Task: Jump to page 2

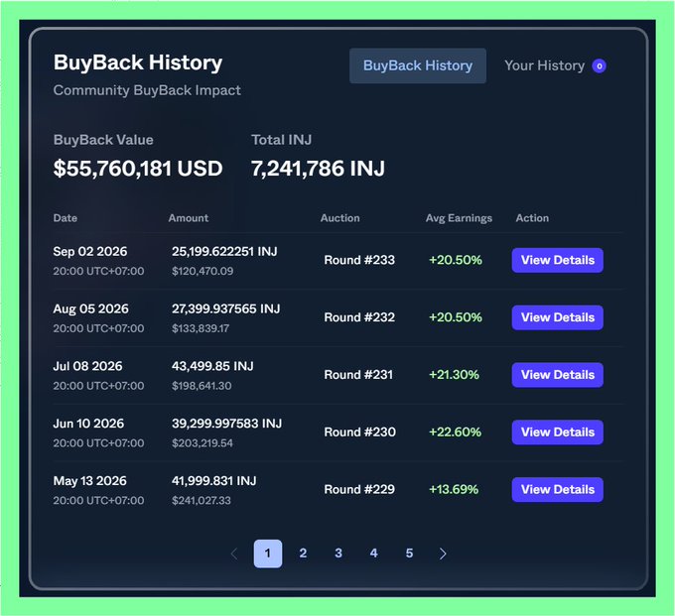Action: pyautogui.click(x=303, y=554)
